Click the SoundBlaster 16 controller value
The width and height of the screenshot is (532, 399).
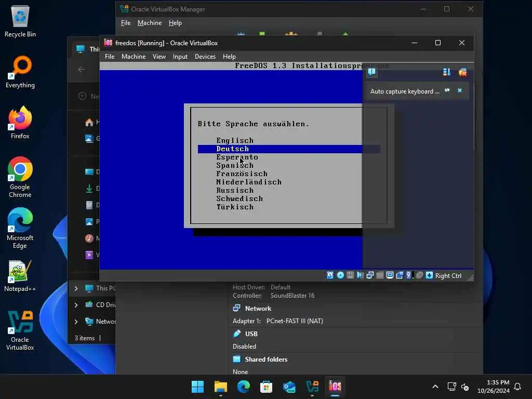tap(292, 296)
